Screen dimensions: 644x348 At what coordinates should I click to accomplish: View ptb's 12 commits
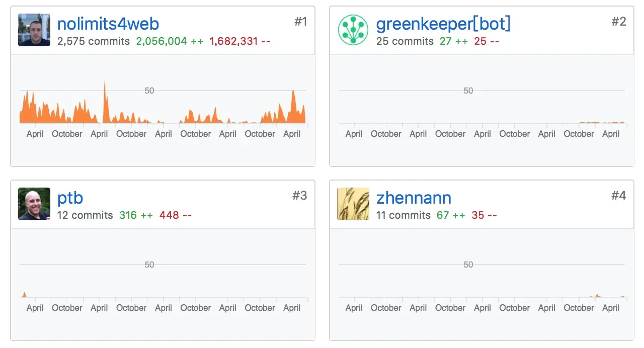click(85, 215)
